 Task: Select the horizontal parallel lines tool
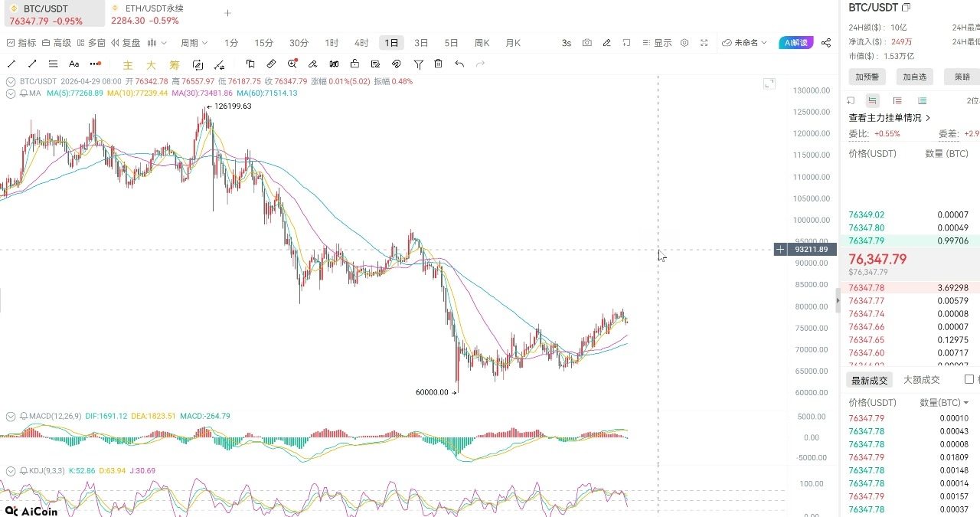53,64
